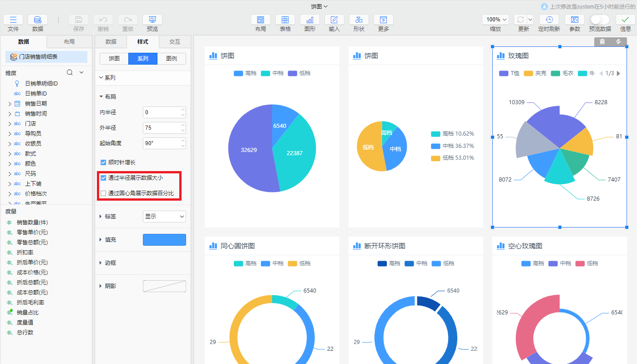Collapse the 布局 section triangle

pos(101,97)
